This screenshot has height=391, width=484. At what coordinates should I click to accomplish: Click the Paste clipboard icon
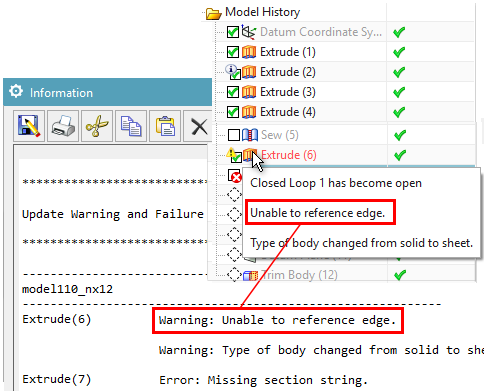click(x=165, y=126)
